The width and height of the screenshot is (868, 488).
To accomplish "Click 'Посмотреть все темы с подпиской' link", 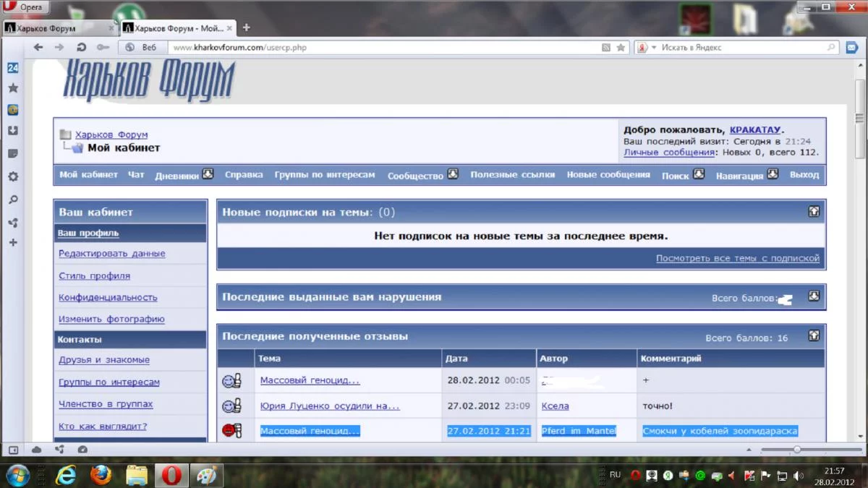I will click(x=737, y=258).
